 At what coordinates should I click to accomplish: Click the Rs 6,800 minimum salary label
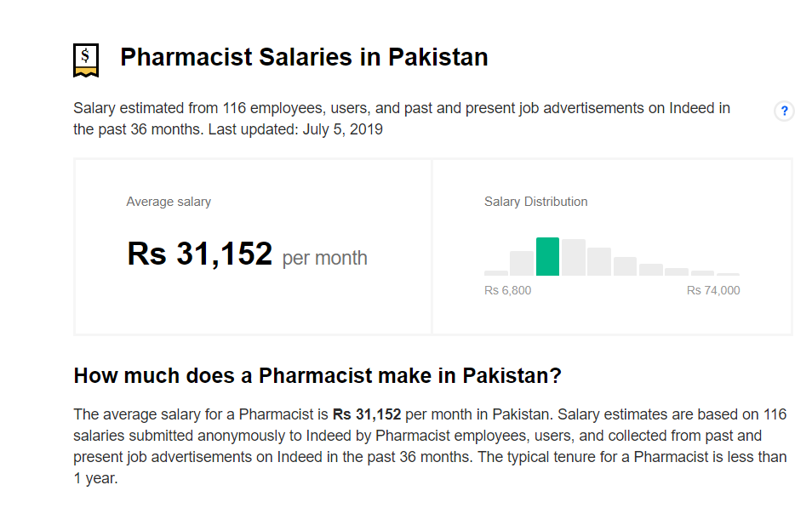coord(507,290)
